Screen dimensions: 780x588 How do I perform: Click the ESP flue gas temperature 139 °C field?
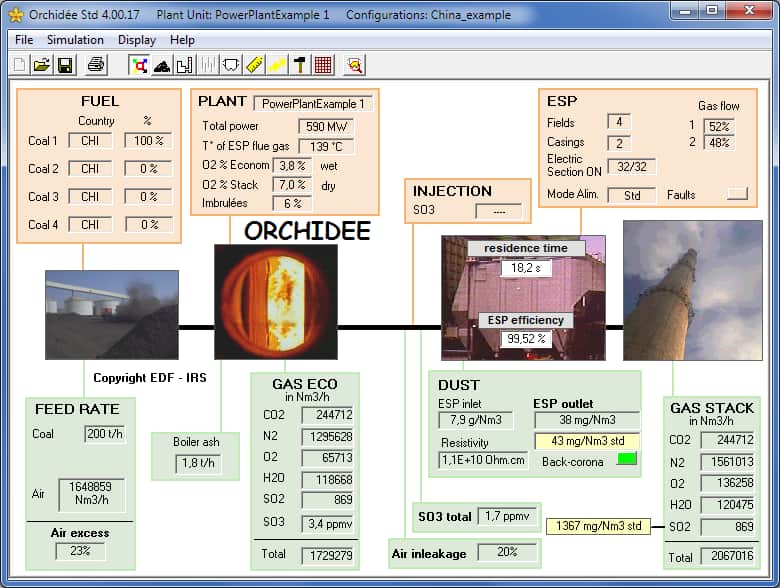[x=326, y=147]
